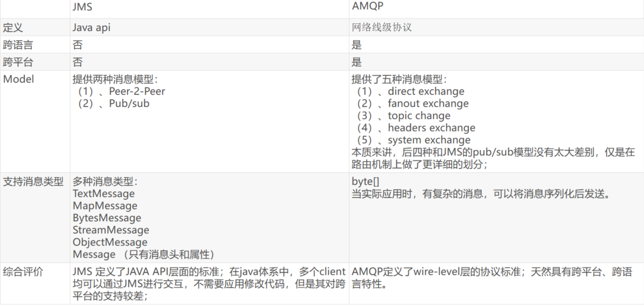Image resolution: width=644 pixels, height=307 pixels.
Task: Select the 综合评价 row label
Action: click(23, 271)
